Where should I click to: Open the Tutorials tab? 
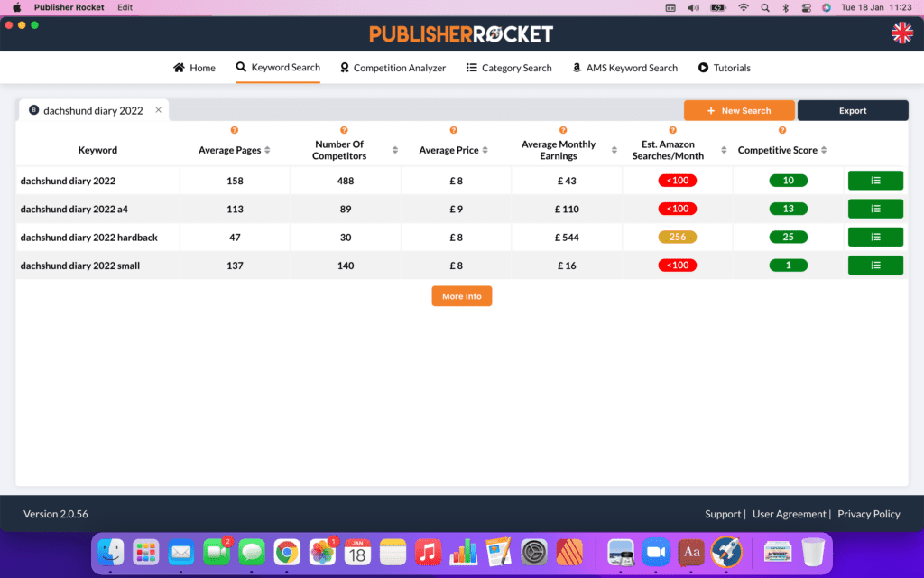point(725,68)
